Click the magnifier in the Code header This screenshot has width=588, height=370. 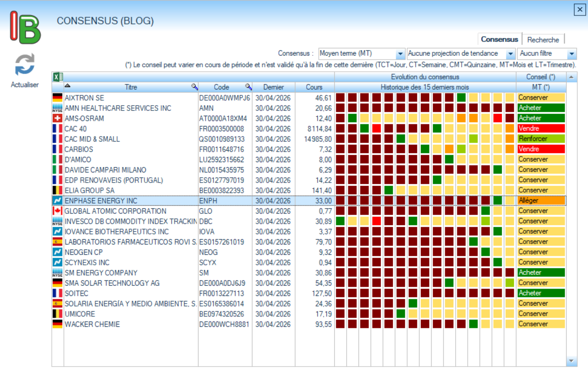coord(248,87)
